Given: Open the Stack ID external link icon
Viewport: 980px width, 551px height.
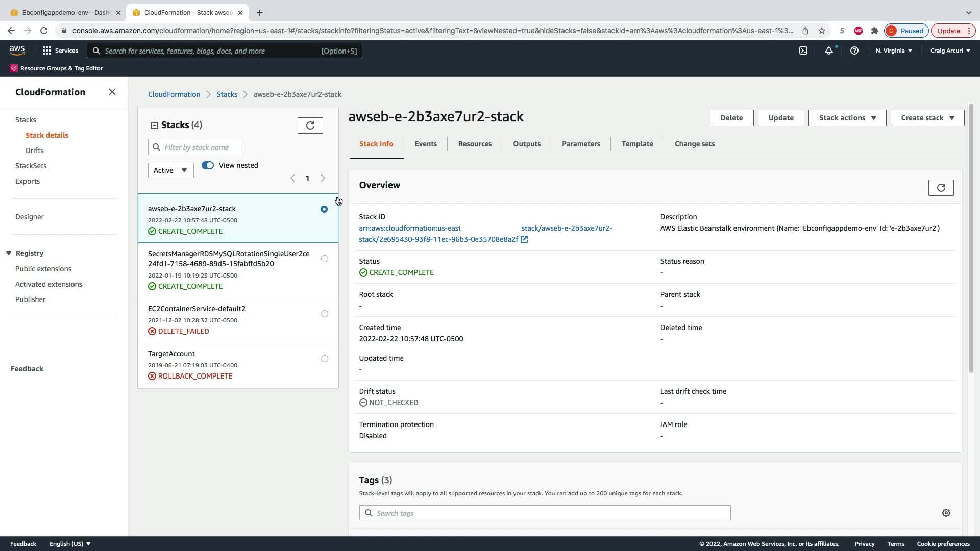Looking at the screenshot, I should (524, 239).
